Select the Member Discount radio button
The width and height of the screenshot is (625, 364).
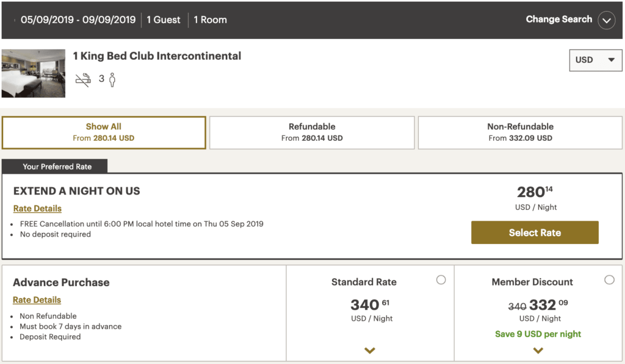pyautogui.click(x=609, y=280)
